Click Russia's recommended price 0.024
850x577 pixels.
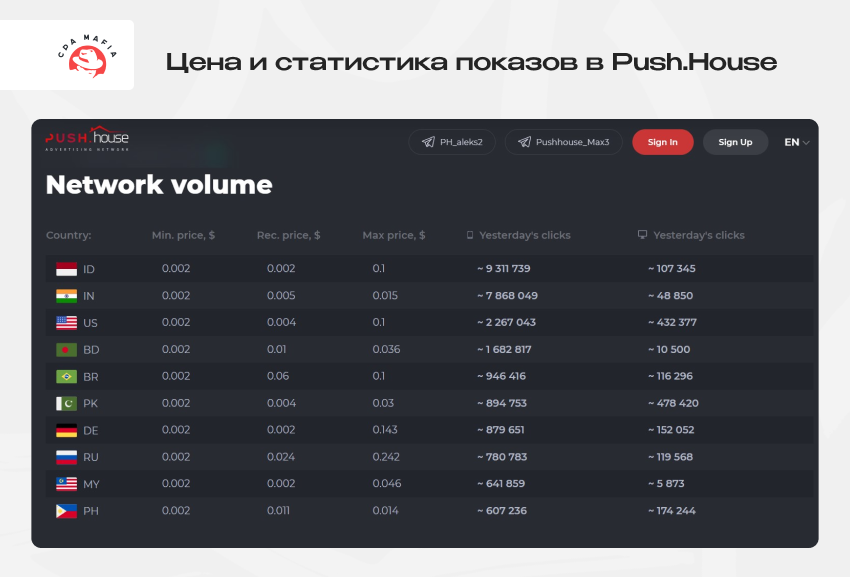[x=281, y=457]
